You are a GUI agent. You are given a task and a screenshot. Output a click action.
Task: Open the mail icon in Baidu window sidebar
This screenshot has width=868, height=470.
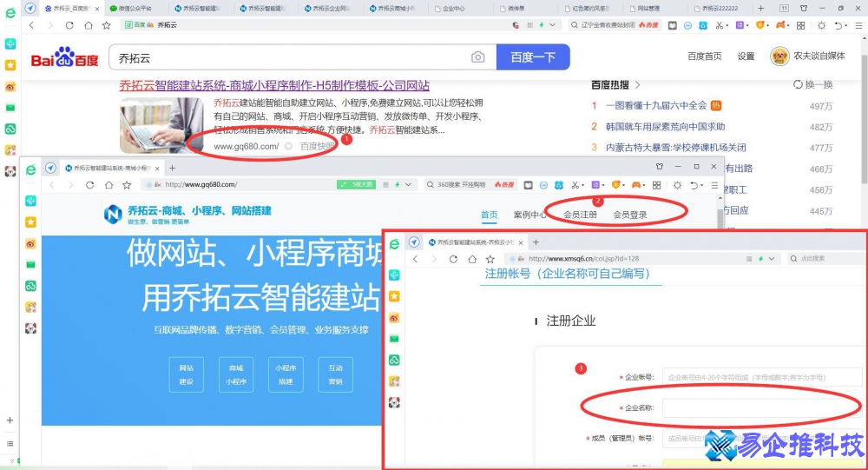(x=10, y=108)
